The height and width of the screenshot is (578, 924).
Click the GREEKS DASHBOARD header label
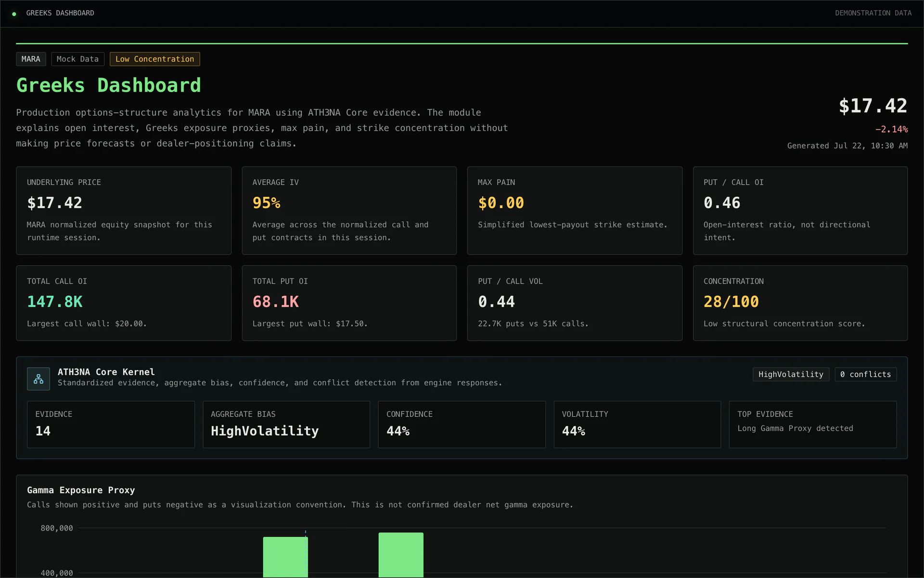coord(60,13)
